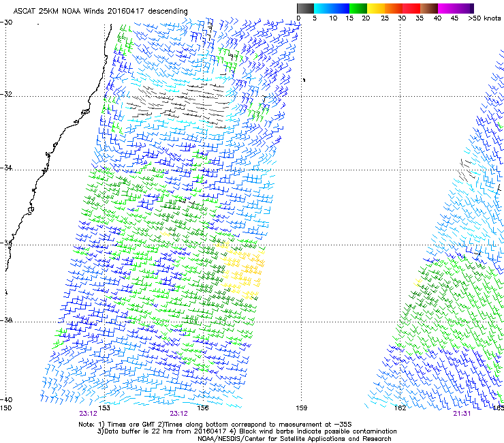
Task: Click the purple '21:31' swath time label
Action: [462, 414]
